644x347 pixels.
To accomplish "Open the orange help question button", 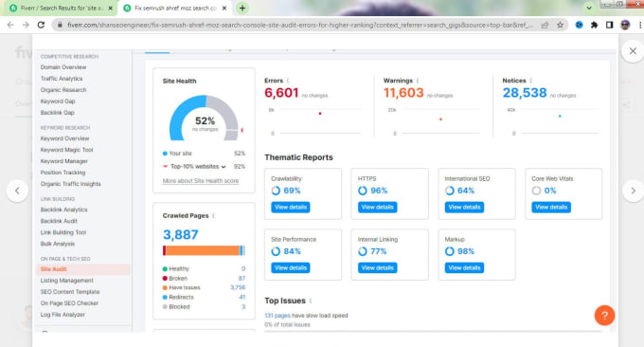I will 604,316.
